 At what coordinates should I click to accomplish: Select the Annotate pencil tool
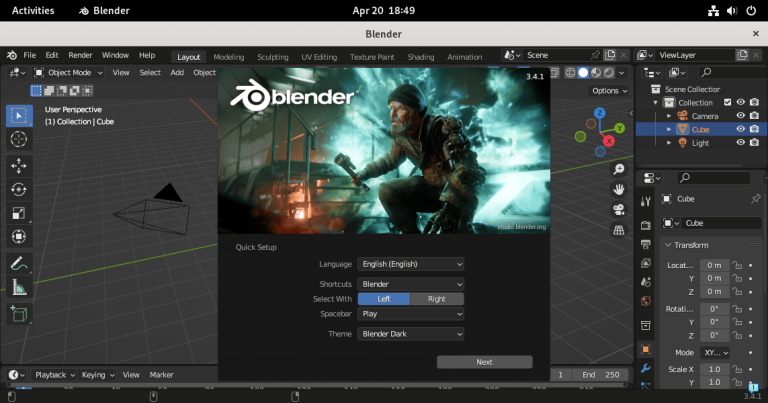[19, 263]
